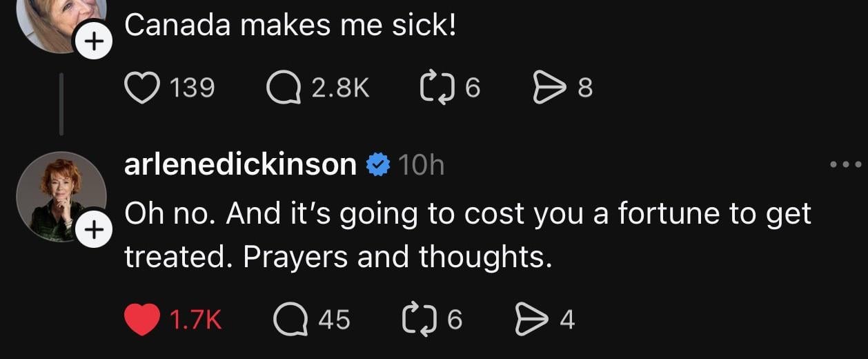
Task: View arlenedickinson's profile picture
Action: pyautogui.click(x=59, y=195)
